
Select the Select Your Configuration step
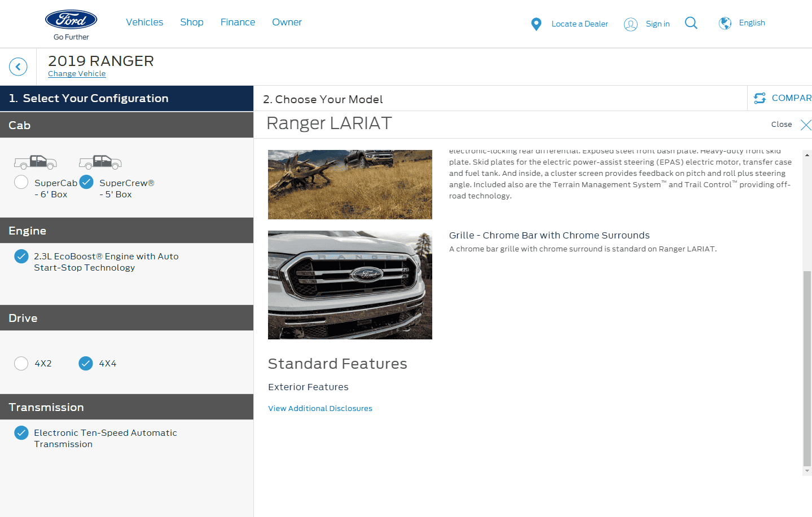(x=126, y=99)
